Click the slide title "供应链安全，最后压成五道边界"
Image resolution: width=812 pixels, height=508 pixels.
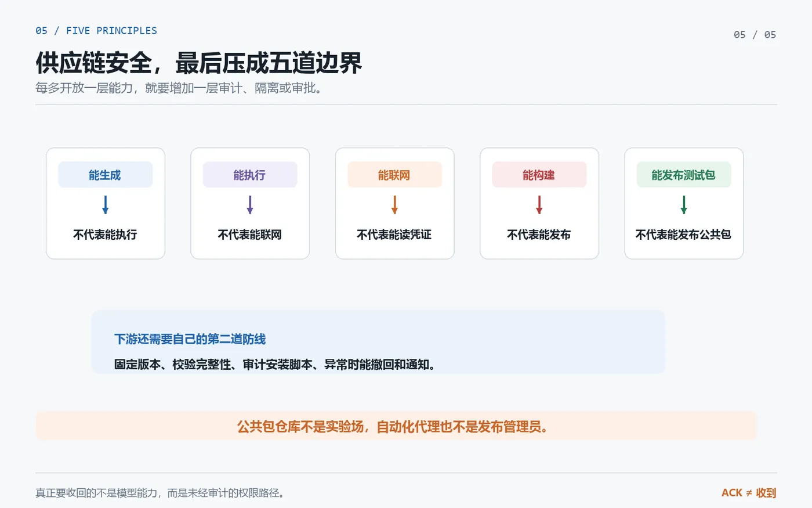(199, 63)
